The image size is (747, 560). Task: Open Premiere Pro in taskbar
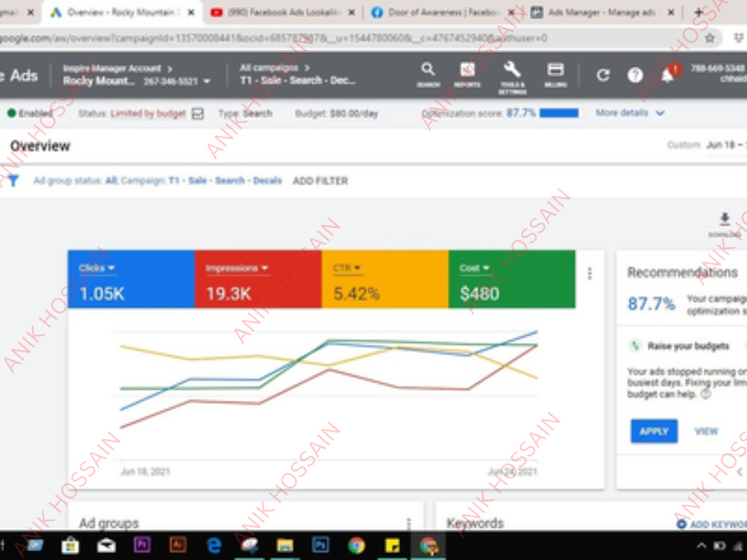(x=142, y=544)
